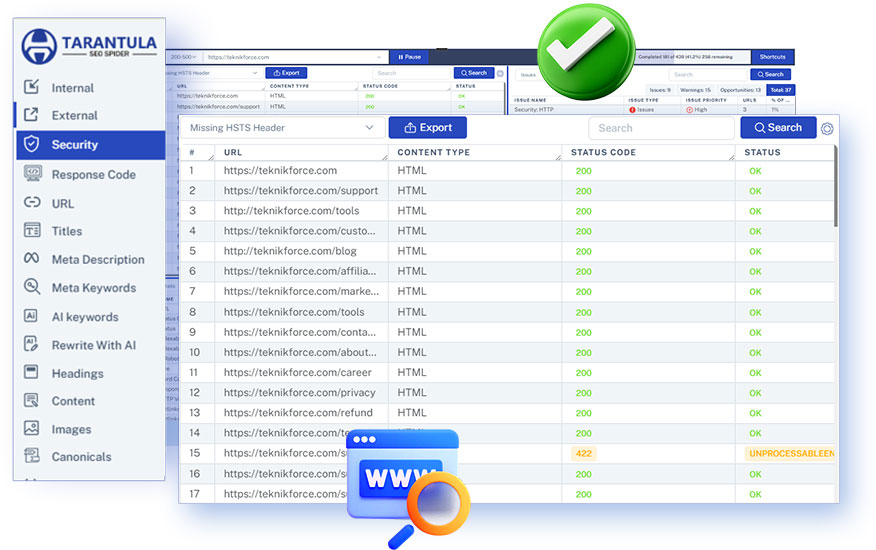Open the 200-500 dropdown in top bar
Screen dimensions: 876x550
183,57
